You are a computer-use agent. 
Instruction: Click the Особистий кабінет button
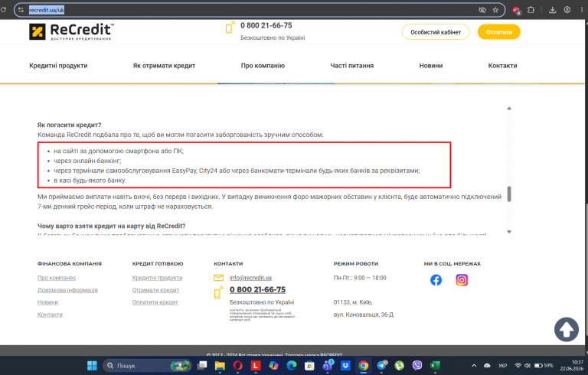(x=436, y=32)
